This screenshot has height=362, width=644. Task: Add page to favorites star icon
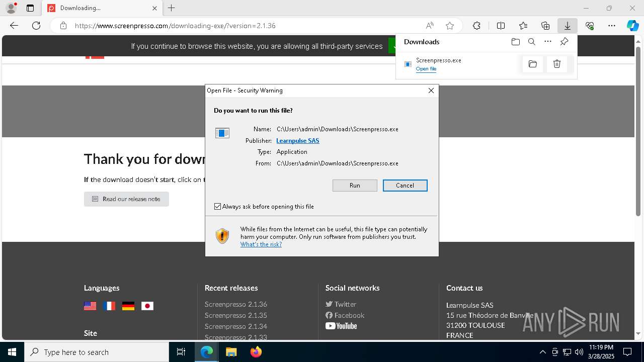(450, 26)
